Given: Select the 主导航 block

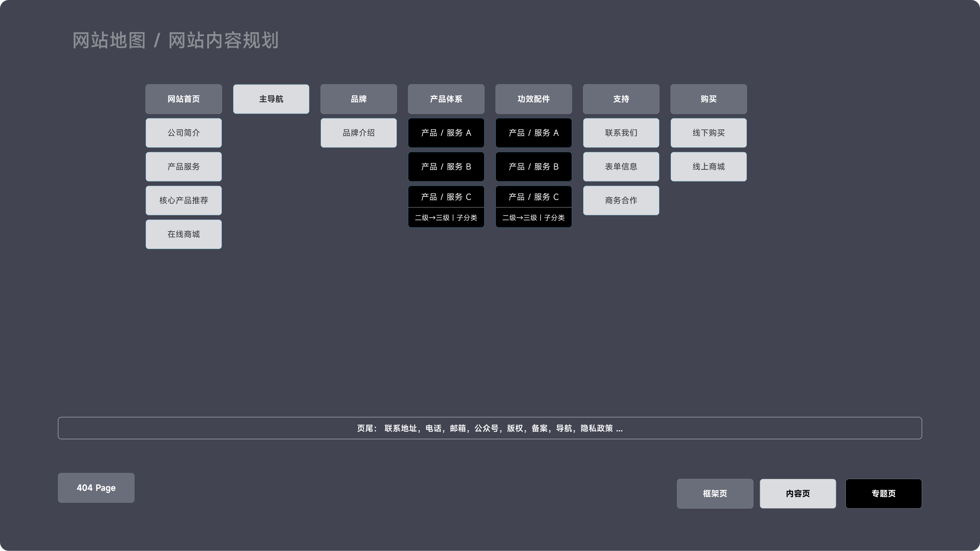Looking at the screenshot, I should pos(271,99).
